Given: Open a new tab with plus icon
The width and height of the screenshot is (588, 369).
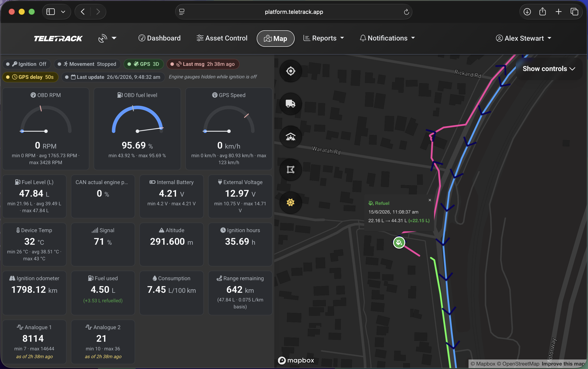Looking at the screenshot, I should (x=559, y=12).
